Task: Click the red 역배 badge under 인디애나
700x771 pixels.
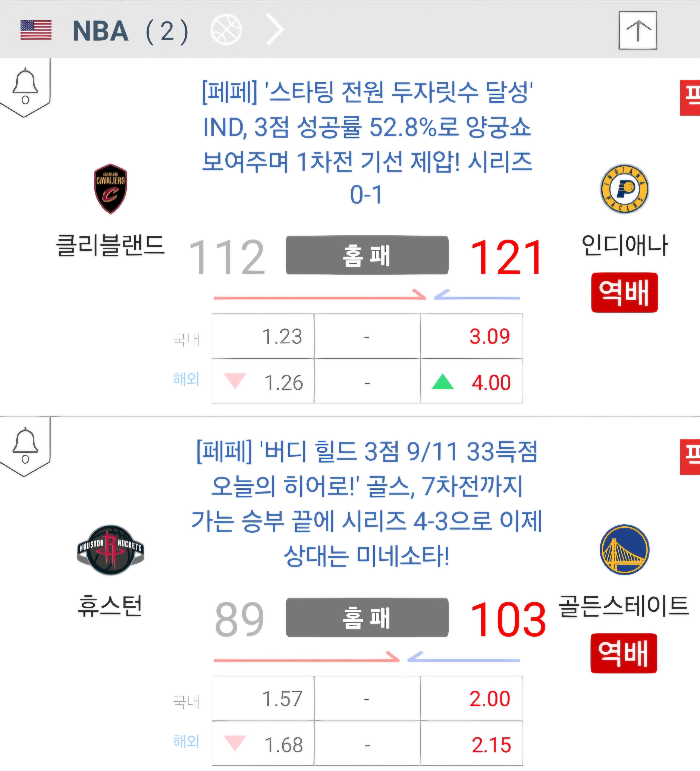Action: tap(625, 293)
